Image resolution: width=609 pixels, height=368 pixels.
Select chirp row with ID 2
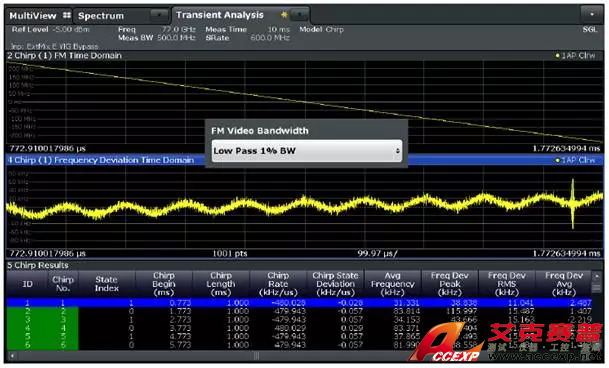299,311
